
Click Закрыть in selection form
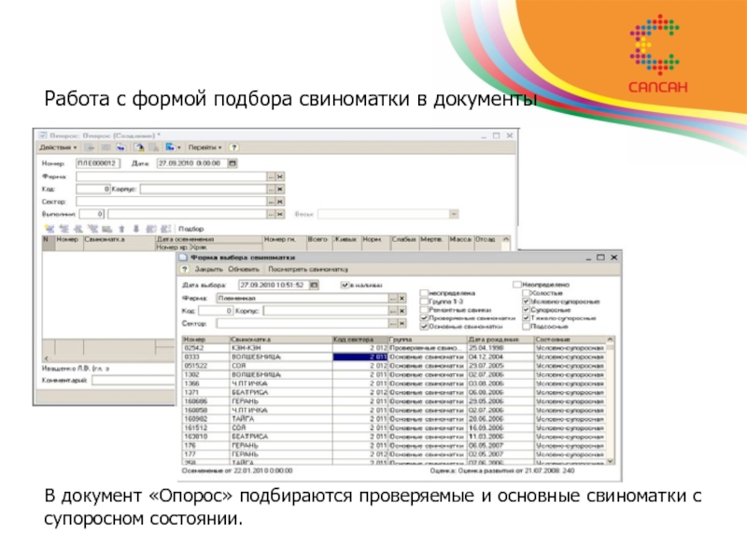[208, 268]
